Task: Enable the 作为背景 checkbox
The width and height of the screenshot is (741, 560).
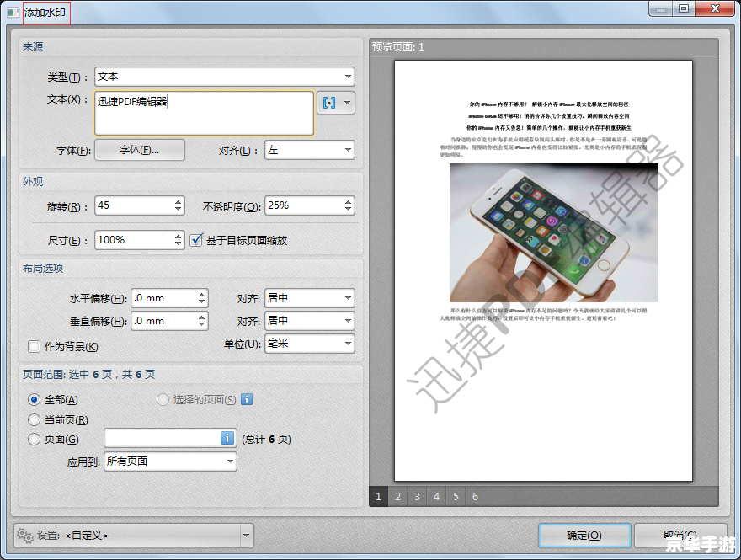Action: point(34,347)
